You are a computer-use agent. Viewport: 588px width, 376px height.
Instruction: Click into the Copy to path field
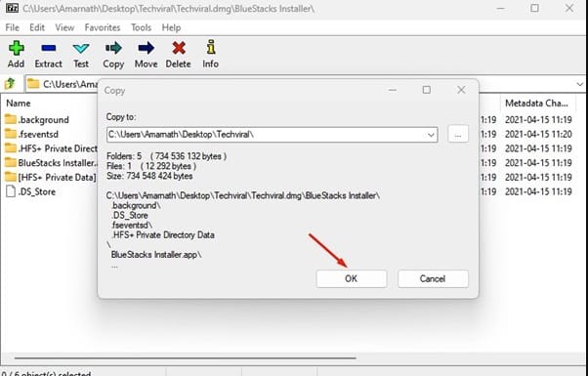click(x=267, y=135)
